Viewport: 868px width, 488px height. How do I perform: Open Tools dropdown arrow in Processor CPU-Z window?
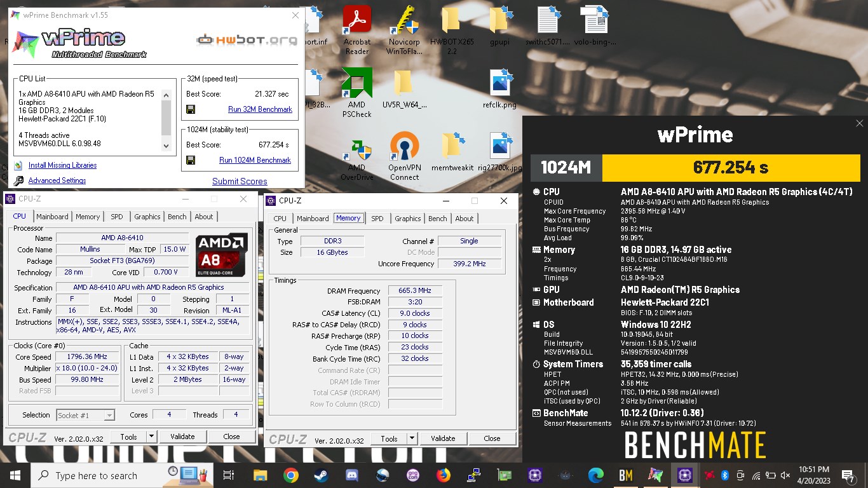151,437
